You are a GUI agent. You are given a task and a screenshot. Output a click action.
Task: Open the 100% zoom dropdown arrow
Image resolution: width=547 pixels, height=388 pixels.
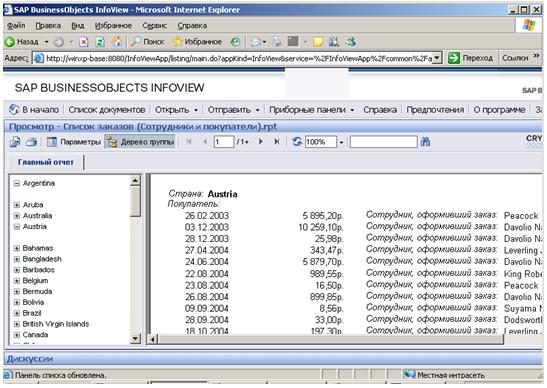coord(341,142)
